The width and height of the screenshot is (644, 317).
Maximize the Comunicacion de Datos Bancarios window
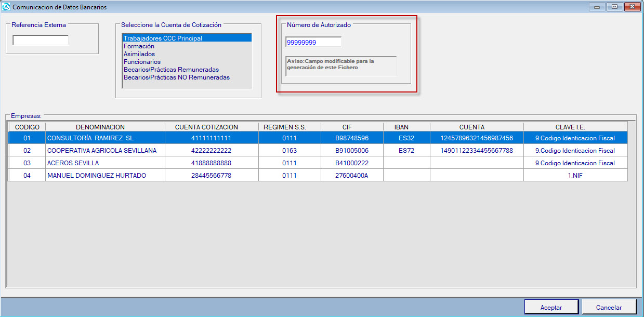(x=615, y=7)
